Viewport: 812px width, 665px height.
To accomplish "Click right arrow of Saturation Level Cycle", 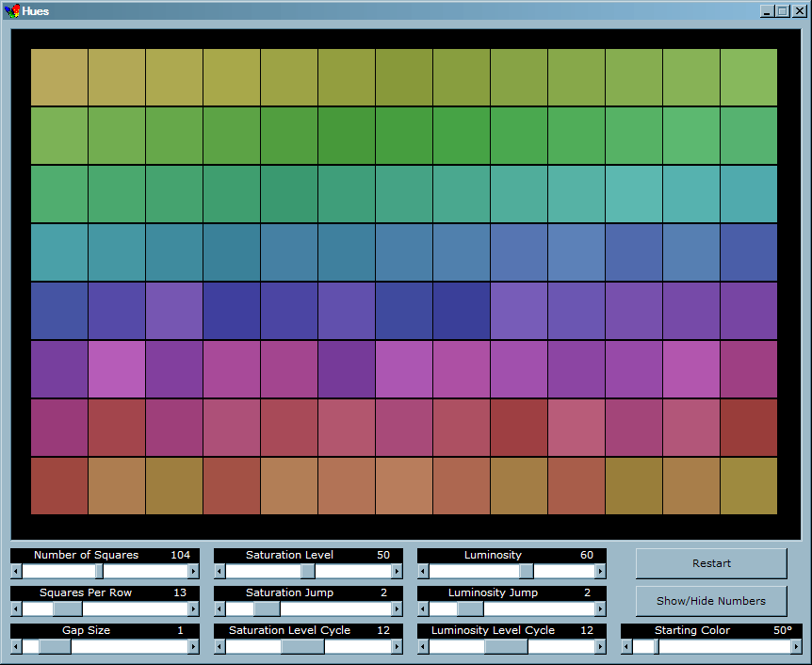I will click(x=397, y=646).
